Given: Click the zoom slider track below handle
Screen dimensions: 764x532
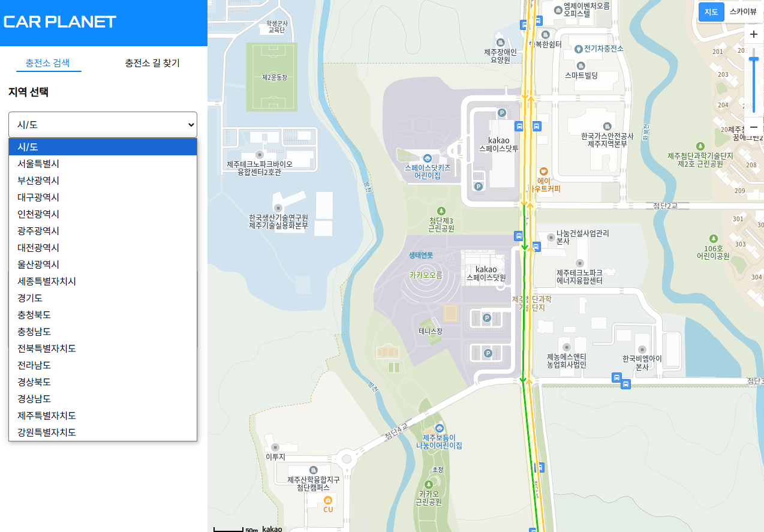Looking at the screenshot, I should (x=754, y=87).
